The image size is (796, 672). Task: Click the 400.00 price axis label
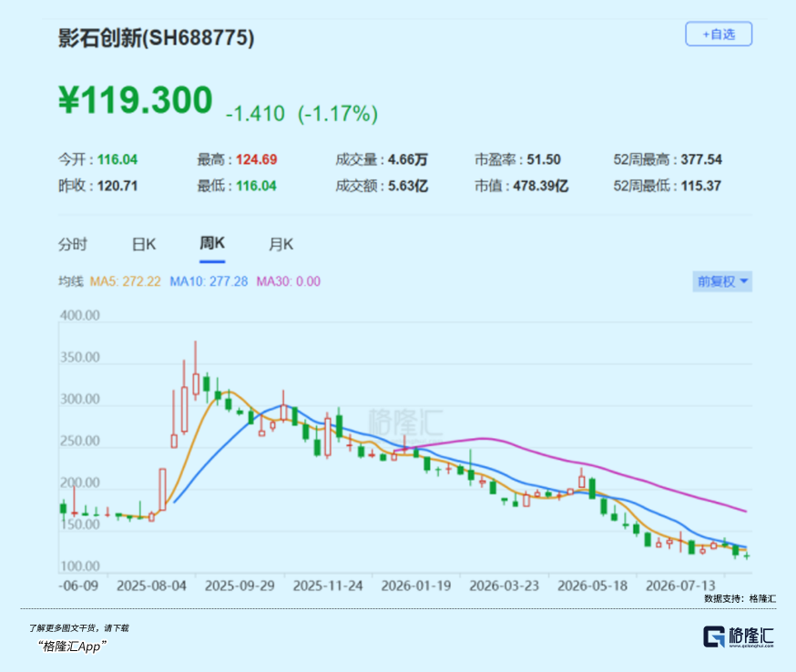pos(80,315)
